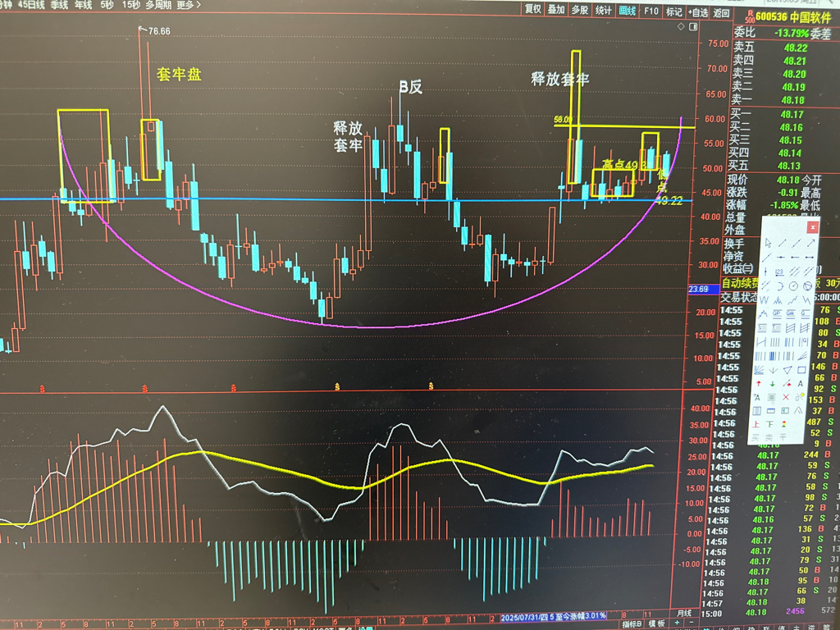Click the 14:57 trade row
Viewport: 840px width, 630px height.
[770, 603]
